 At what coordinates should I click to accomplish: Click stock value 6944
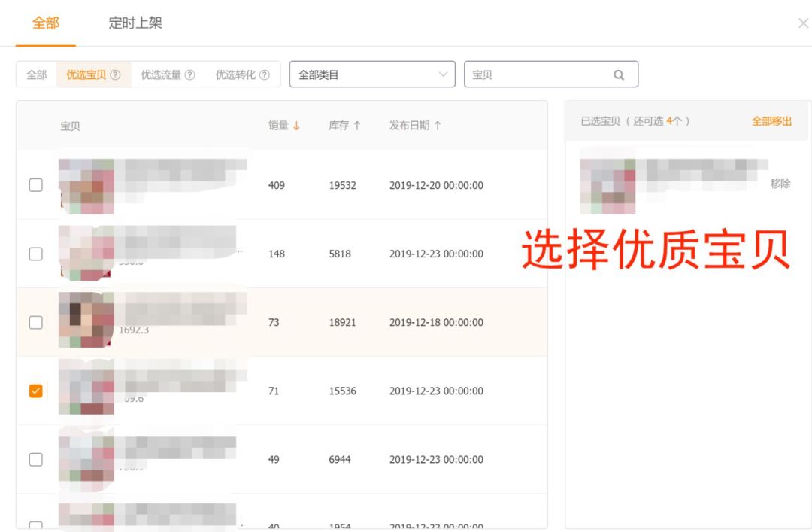[340, 459]
